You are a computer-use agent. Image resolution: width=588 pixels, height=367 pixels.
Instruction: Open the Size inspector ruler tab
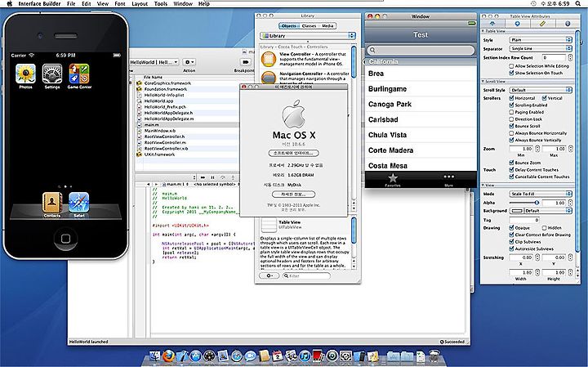pyautogui.click(x=542, y=24)
